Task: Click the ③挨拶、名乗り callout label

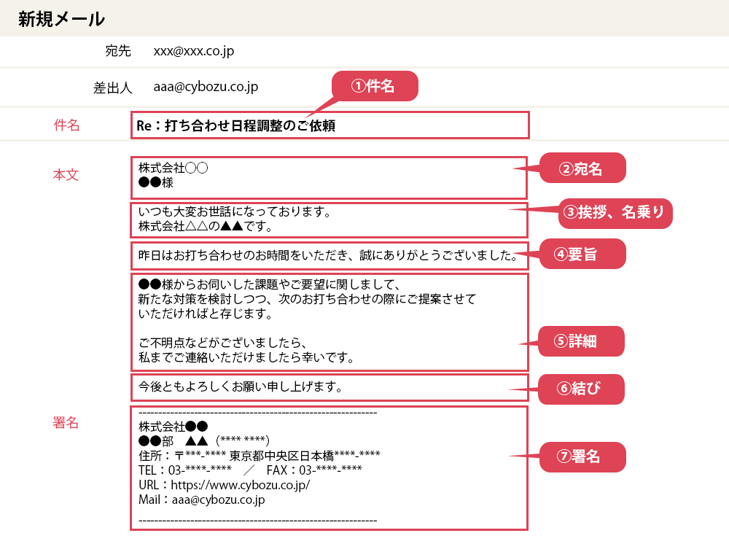Action: point(615,212)
